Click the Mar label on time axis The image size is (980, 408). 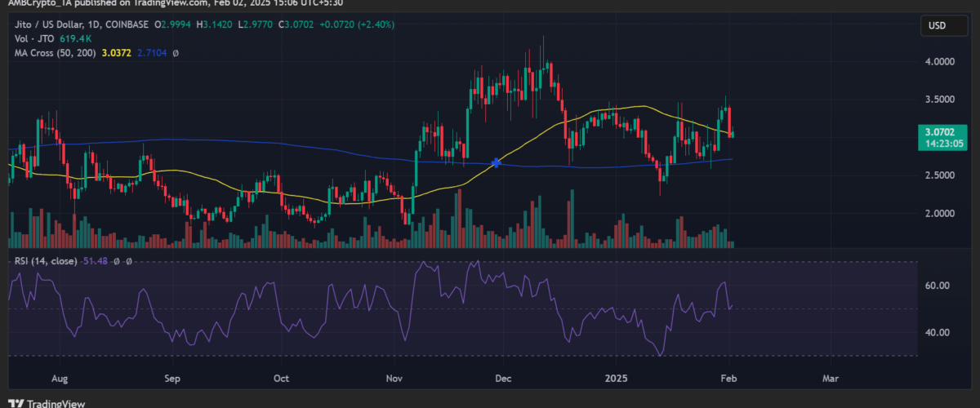tap(831, 379)
